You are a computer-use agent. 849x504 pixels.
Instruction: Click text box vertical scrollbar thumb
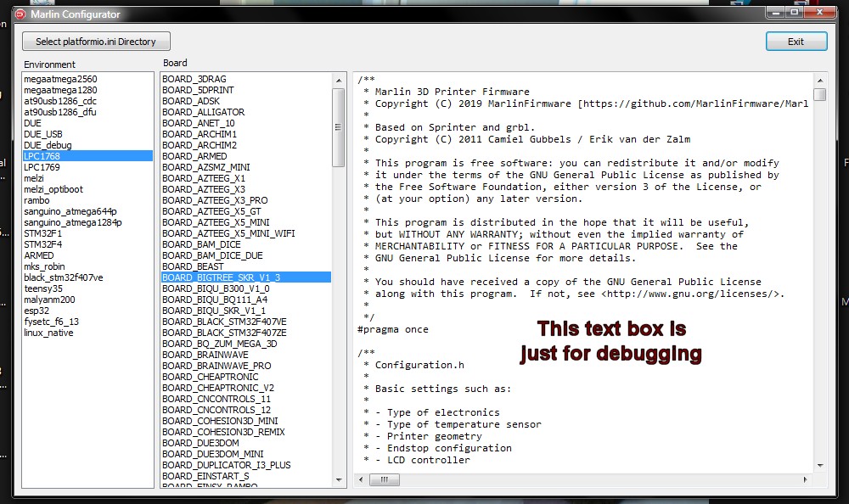point(820,95)
